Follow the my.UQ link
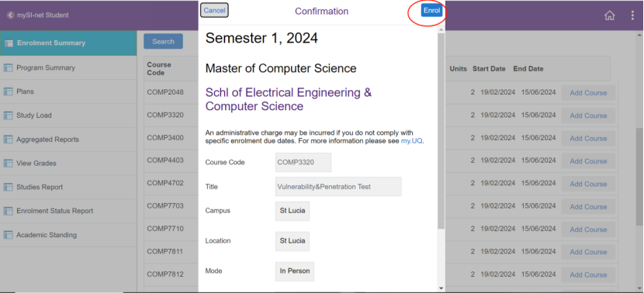644x293 pixels. coord(411,141)
